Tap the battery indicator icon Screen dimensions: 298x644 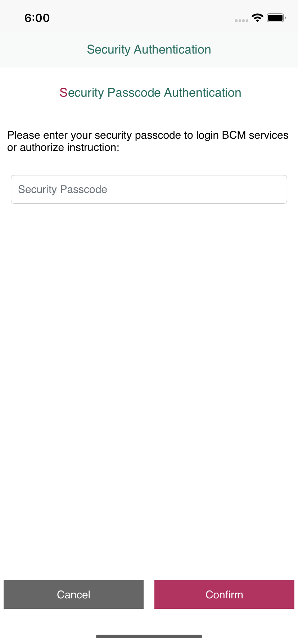tap(276, 18)
